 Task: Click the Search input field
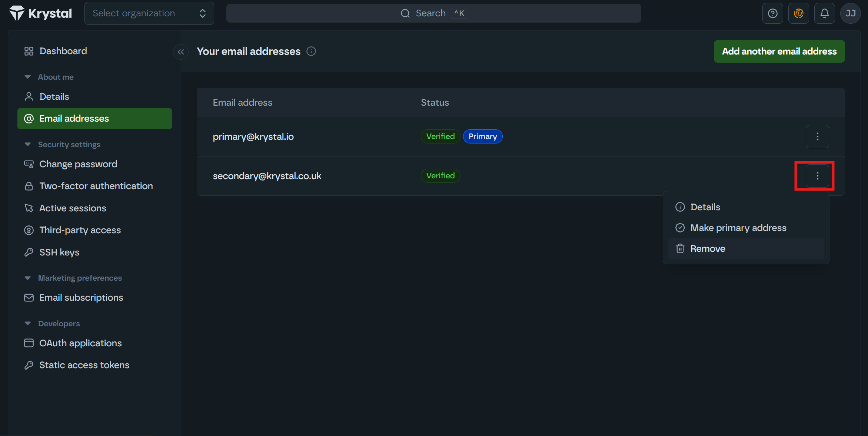coord(433,13)
